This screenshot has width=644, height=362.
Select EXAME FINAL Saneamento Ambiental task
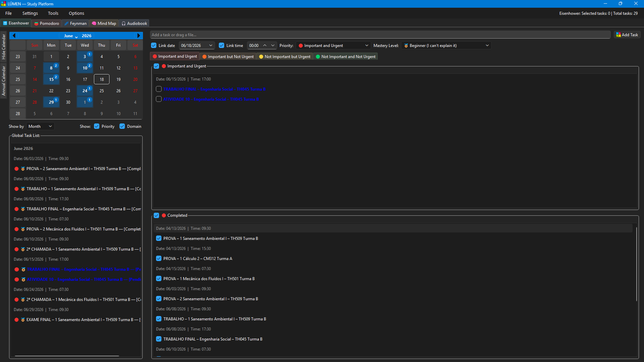click(x=77, y=320)
